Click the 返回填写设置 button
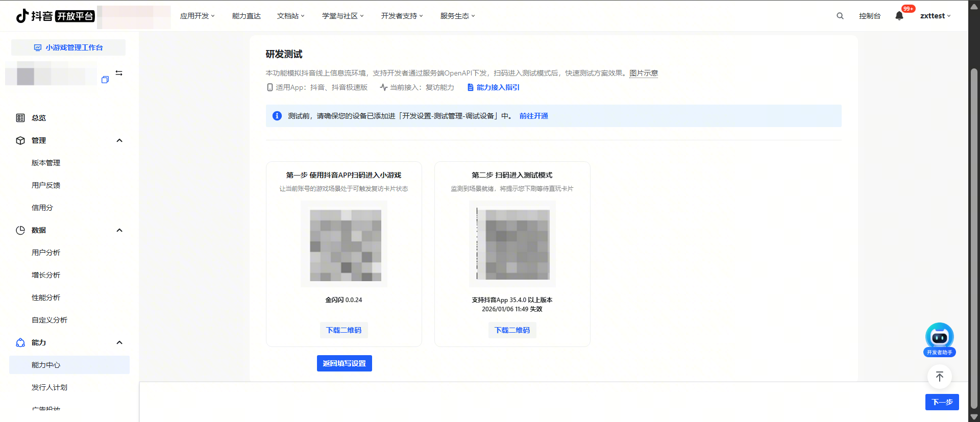 tap(344, 363)
